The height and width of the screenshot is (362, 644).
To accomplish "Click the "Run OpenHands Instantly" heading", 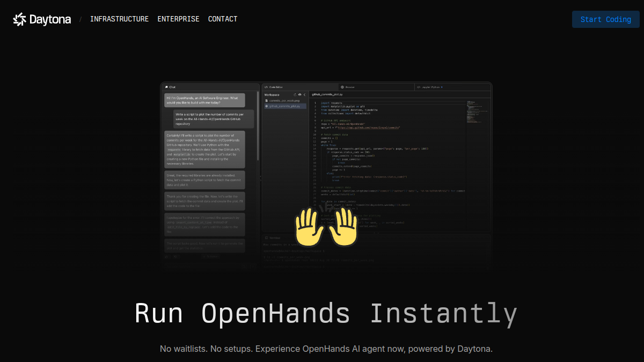I will click(326, 313).
